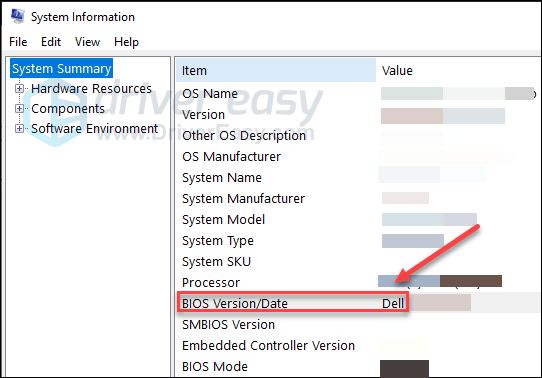Select Hardware Resources label in tree
Screen dimensions: 542x378
click(91, 89)
